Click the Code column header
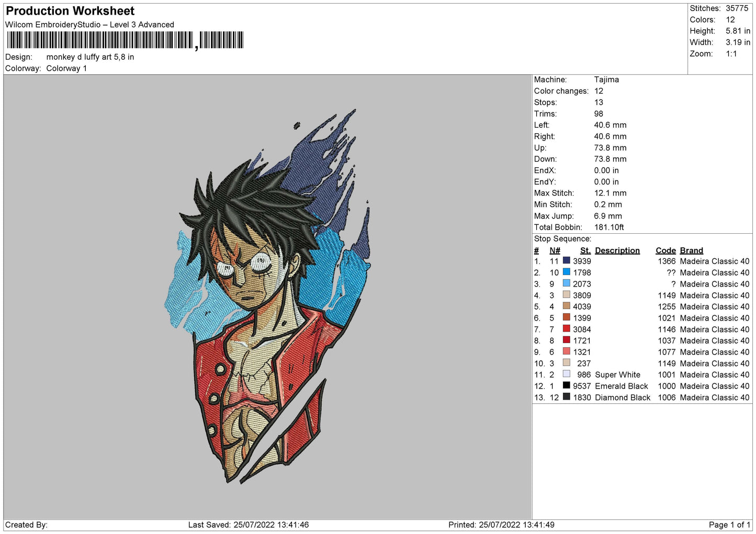The image size is (756, 534). (x=665, y=251)
